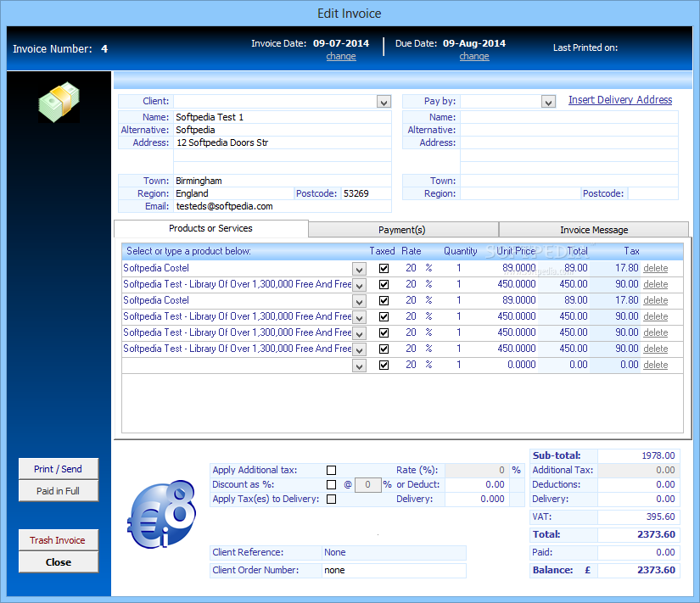This screenshot has width=700, height=603.
Task: Click the client Postcode field 53269
Action: (x=366, y=193)
